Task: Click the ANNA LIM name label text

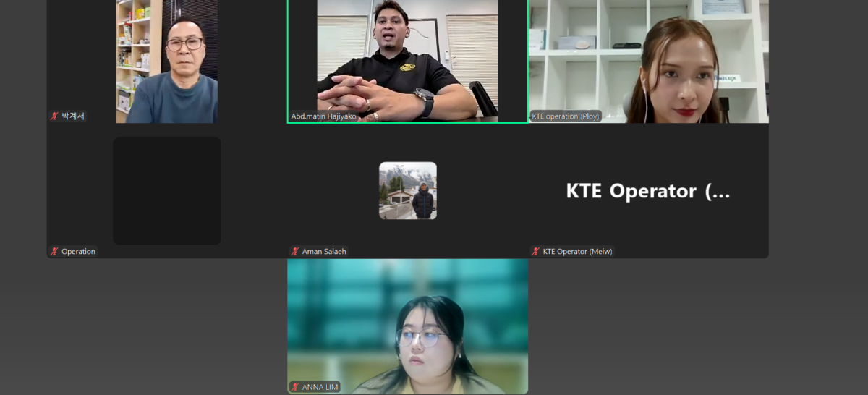Action: point(320,387)
